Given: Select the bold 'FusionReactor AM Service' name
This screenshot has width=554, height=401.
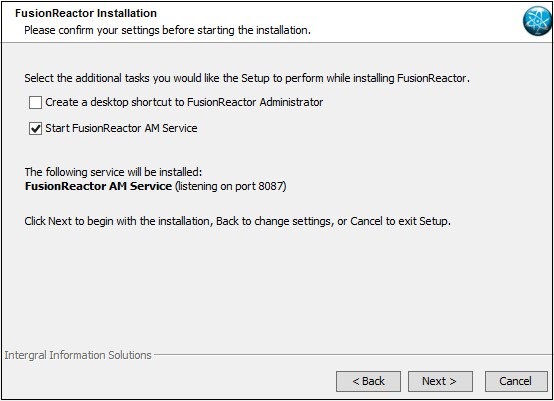Looking at the screenshot, I should pyautogui.click(x=98, y=186).
